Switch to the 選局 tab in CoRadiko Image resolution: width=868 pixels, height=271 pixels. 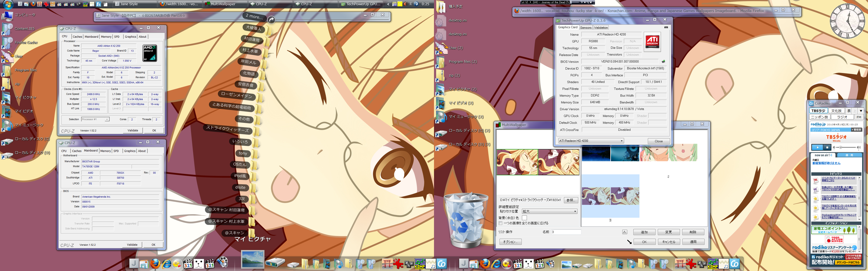point(849,155)
